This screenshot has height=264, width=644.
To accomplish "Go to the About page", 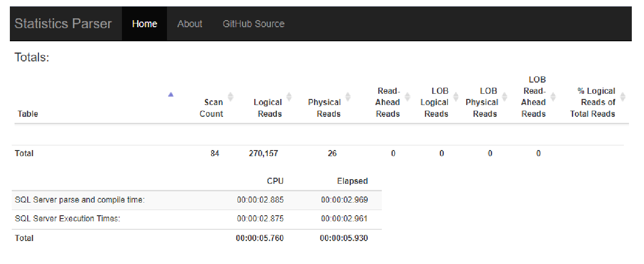I will [189, 24].
